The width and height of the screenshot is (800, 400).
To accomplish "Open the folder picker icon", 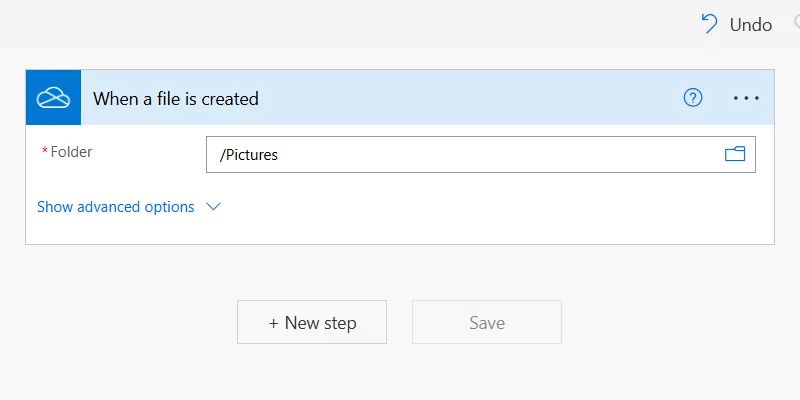I will coord(735,154).
